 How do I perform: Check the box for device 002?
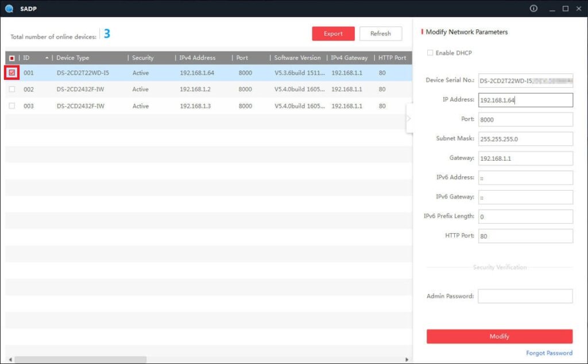[x=12, y=90]
